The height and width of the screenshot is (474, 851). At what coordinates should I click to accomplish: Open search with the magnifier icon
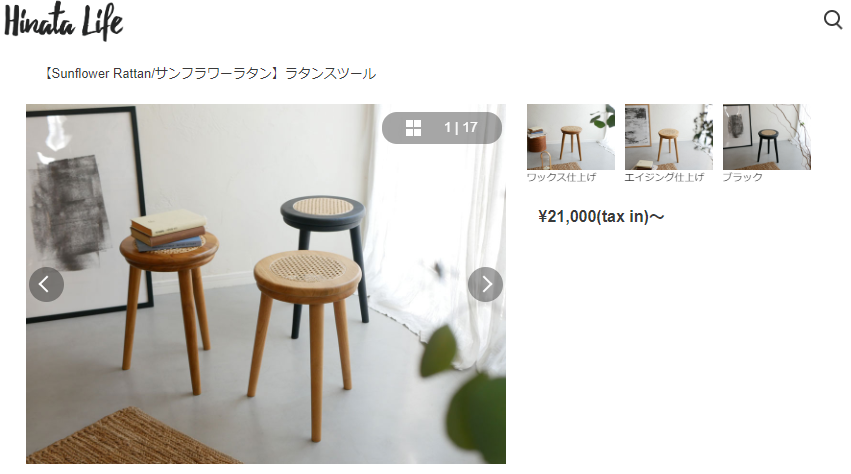click(x=833, y=20)
